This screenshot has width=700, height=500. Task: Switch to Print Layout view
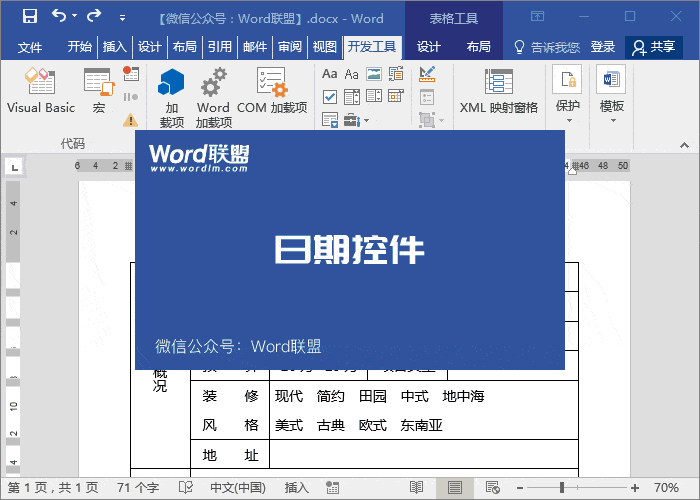(x=454, y=488)
